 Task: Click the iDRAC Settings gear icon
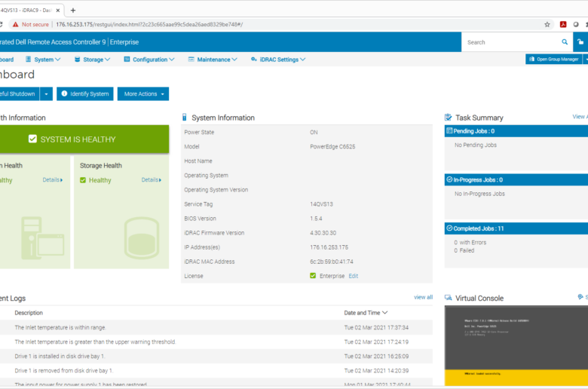254,60
